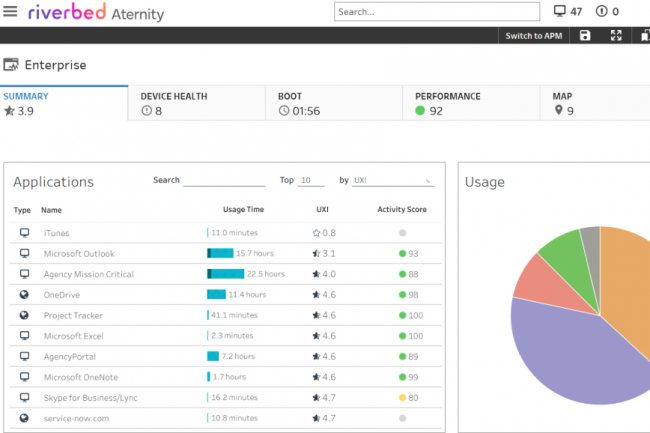Click activity score 100 for Project Tracker
The height and width of the screenshot is (433, 650).
pyautogui.click(x=416, y=316)
